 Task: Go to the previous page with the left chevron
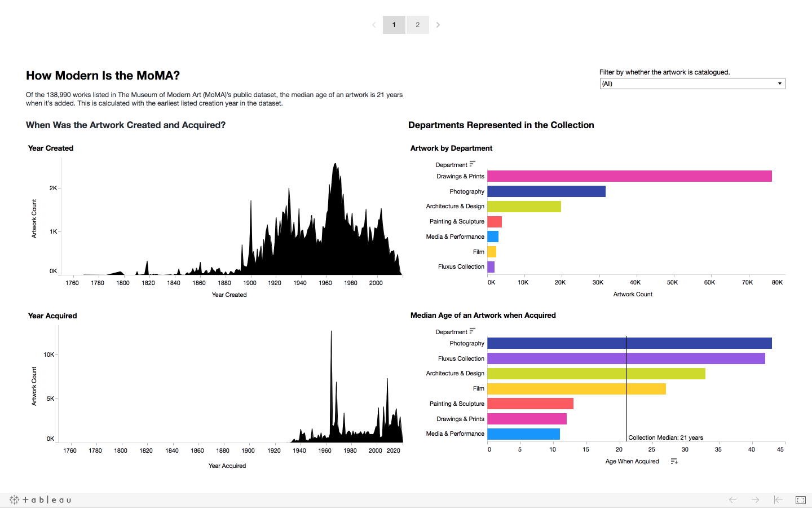click(374, 25)
